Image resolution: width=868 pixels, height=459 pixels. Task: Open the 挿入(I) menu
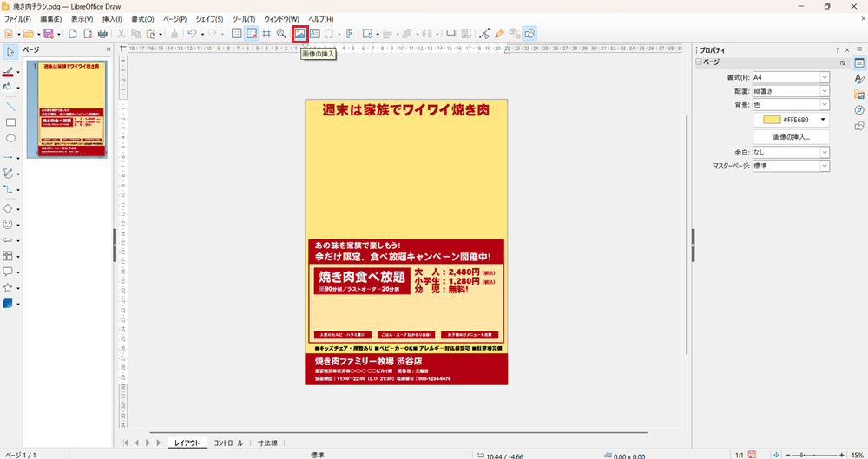coord(112,19)
